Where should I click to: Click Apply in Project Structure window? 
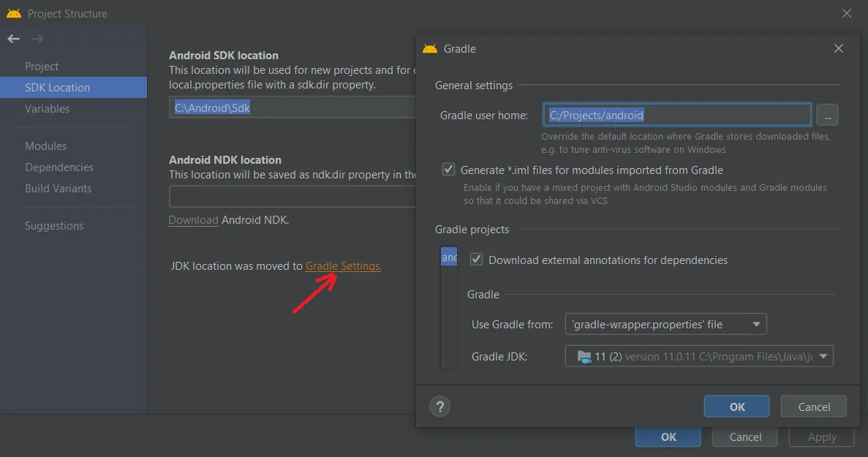click(x=821, y=437)
